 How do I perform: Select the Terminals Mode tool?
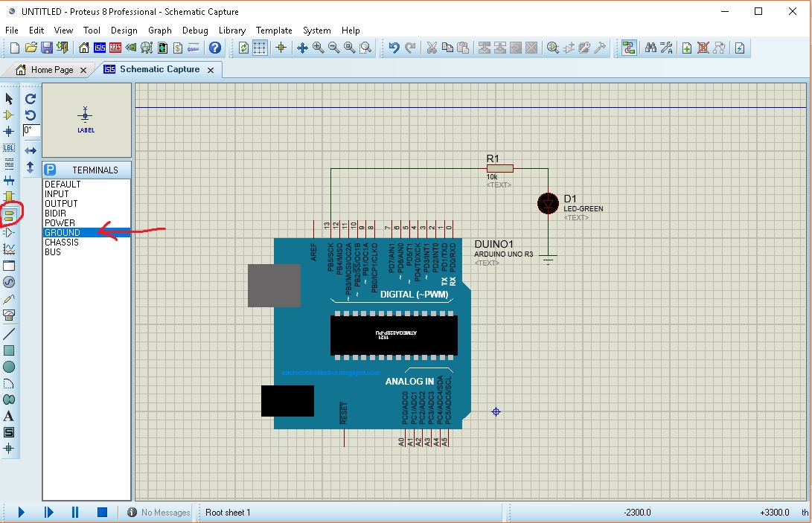[10, 215]
